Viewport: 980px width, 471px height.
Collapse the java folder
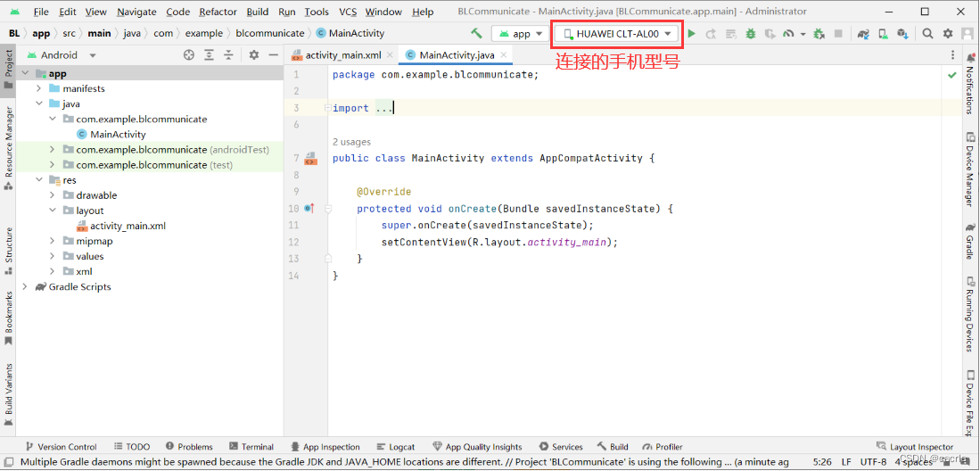point(38,103)
